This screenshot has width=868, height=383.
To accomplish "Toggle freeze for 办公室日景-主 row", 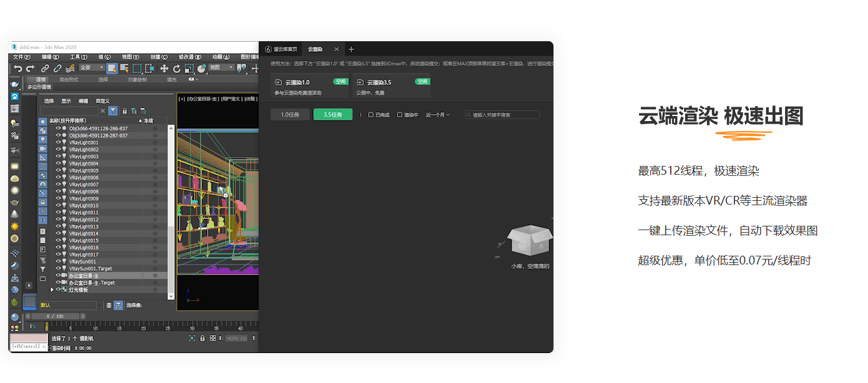I will pos(155,275).
